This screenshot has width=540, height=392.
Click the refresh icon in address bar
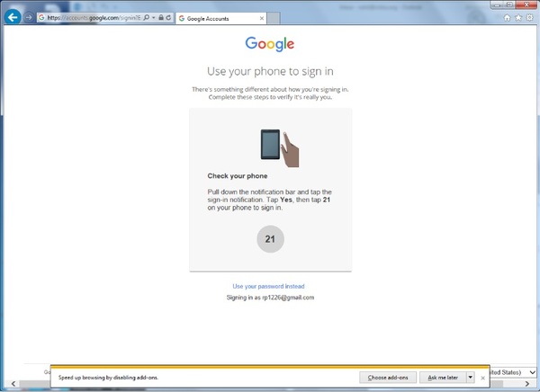167,17
